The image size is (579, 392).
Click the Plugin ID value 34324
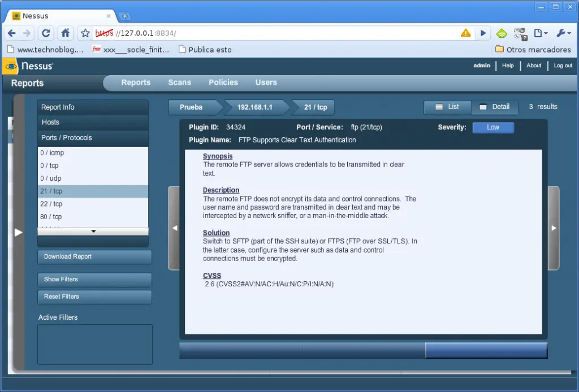pyautogui.click(x=236, y=127)
